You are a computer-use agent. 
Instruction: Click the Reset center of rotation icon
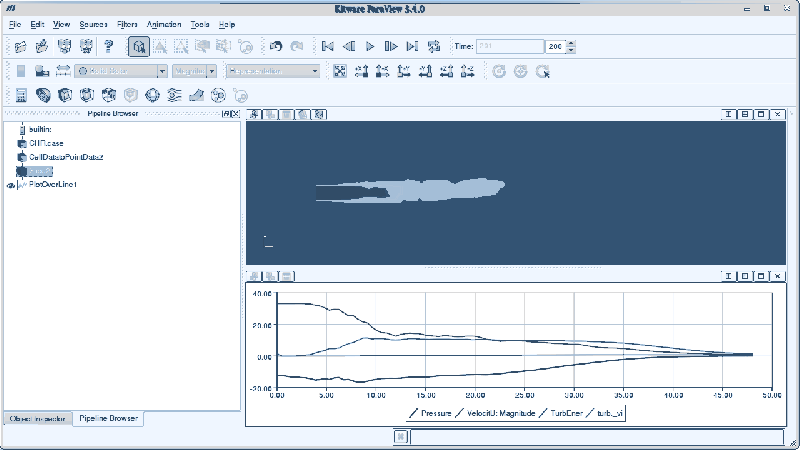(499, 71)
